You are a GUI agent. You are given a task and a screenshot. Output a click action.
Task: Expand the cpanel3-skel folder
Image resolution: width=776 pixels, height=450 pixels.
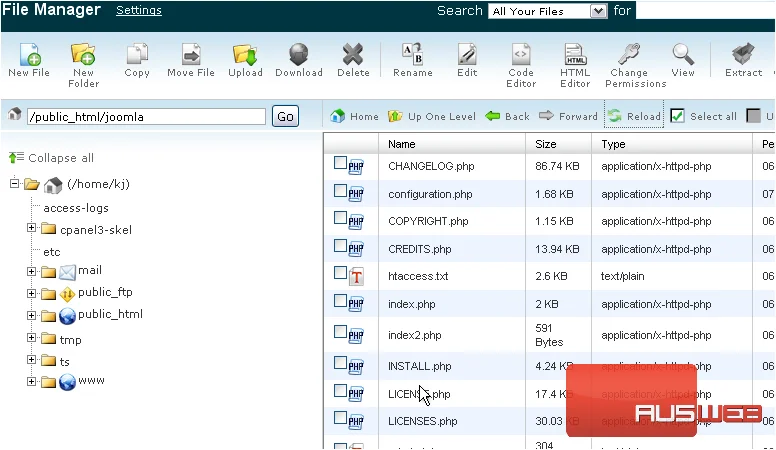(x=31, y=228)
